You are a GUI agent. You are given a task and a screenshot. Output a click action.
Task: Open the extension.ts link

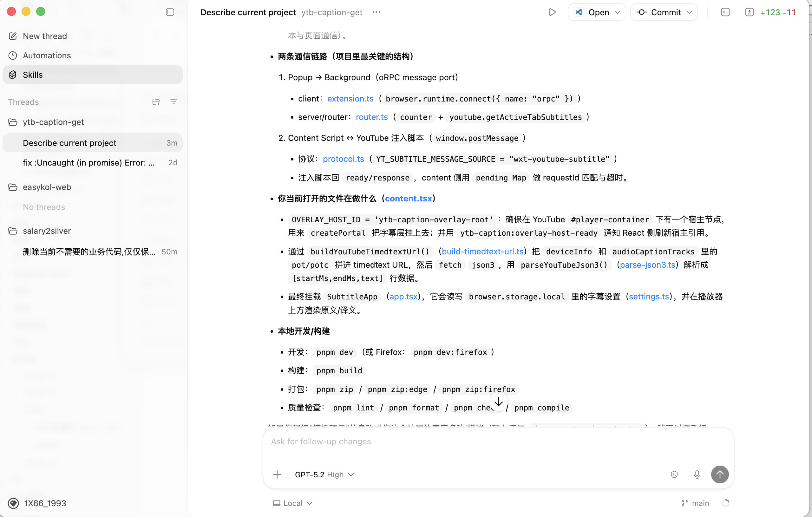(x=350, y=98)
